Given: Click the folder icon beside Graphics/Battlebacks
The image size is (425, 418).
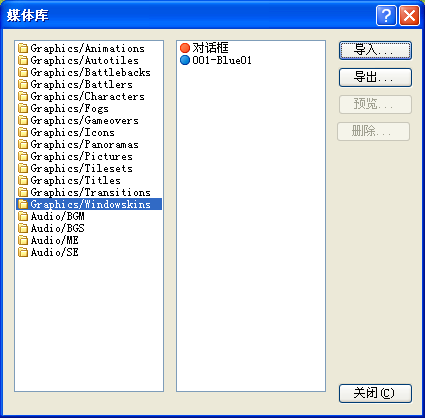Looking at the screenshot, I should (23, 72).
